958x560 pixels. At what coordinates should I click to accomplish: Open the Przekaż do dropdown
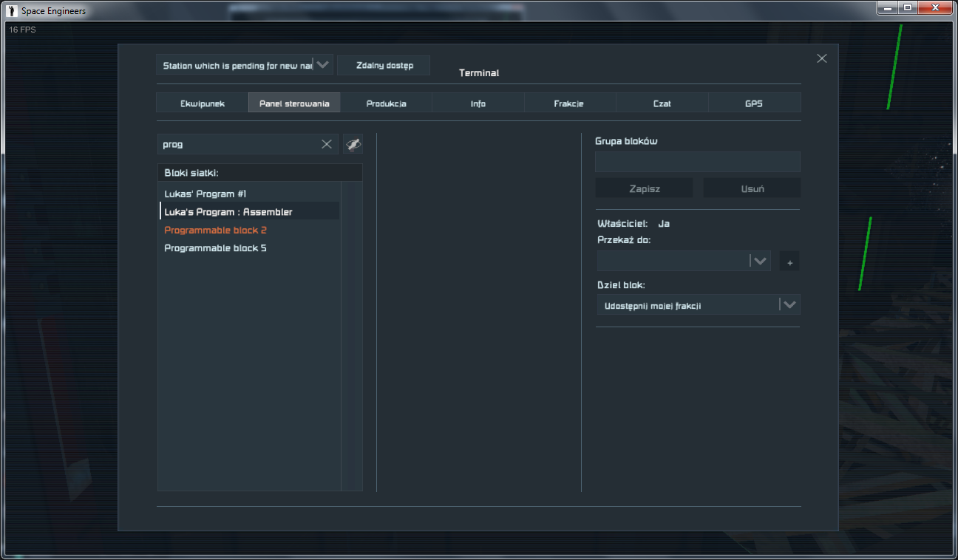tap(760, 261)
